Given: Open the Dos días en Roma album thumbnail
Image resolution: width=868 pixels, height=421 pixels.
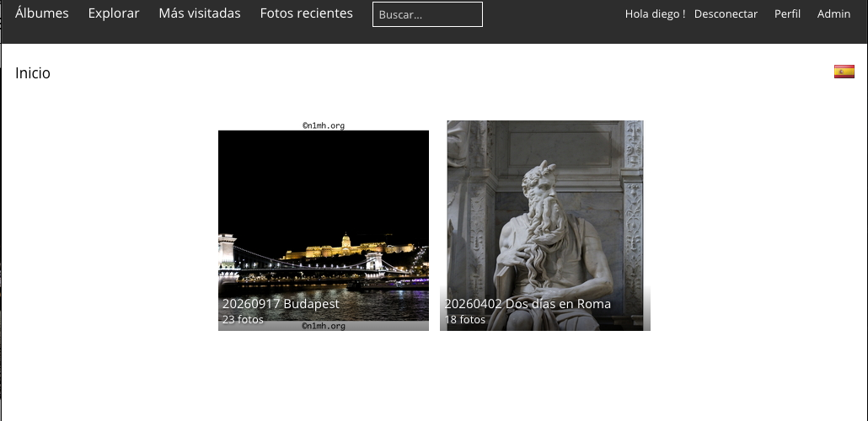Looking at the screenshot, I should coord(545,226).
